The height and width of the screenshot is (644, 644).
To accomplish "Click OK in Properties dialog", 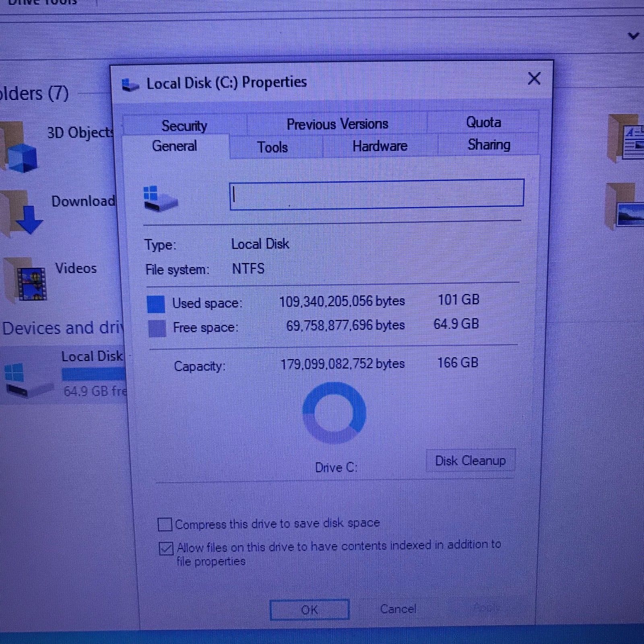I will [x=309, y=610].
